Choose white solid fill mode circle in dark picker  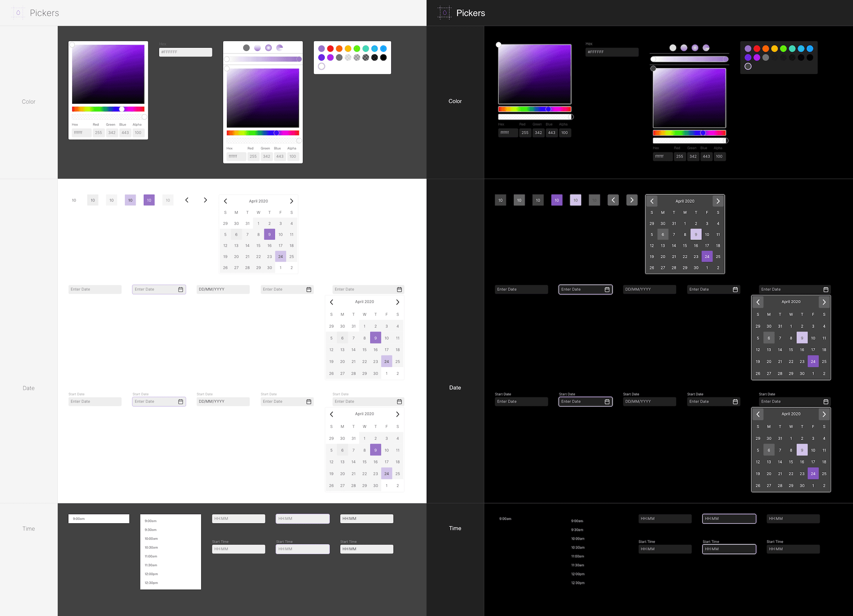(x=673, y=48)
